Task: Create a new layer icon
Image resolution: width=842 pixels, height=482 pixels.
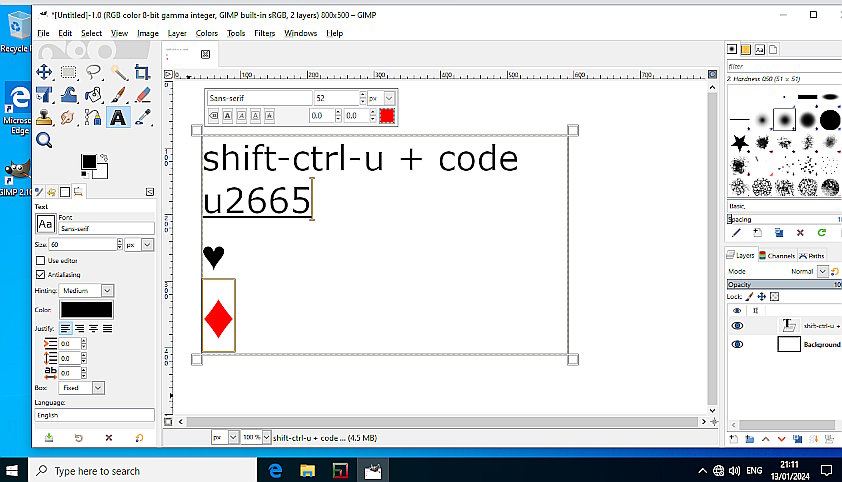Action: click(x=734, y=439)
